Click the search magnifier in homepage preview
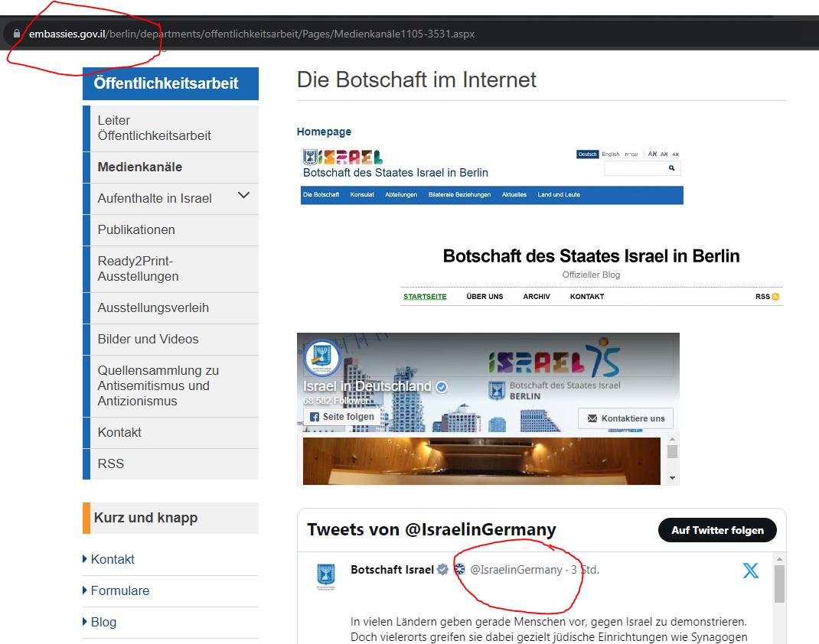This screenshot has height=644, width=819. click(672, 168)
